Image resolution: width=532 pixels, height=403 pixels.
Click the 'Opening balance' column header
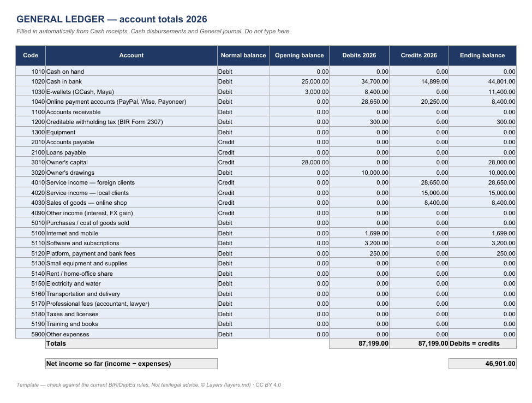coord(299,55)
